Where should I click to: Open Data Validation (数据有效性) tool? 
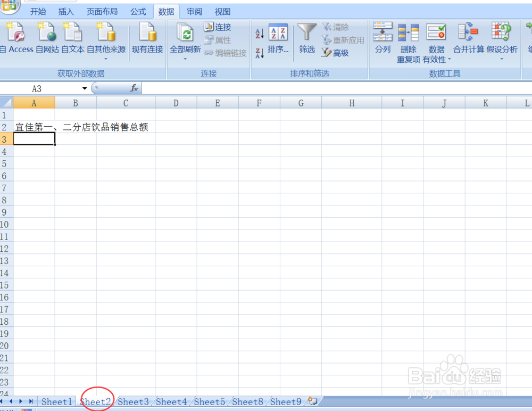click(436, 43)
